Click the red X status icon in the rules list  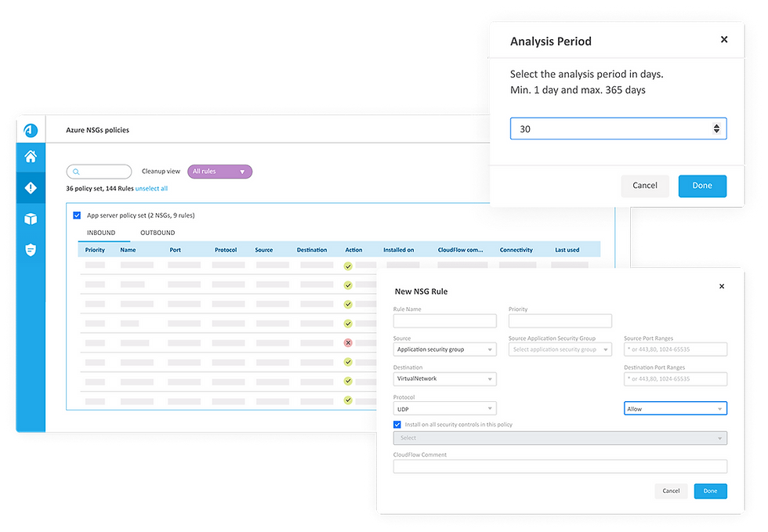(347, 342)
